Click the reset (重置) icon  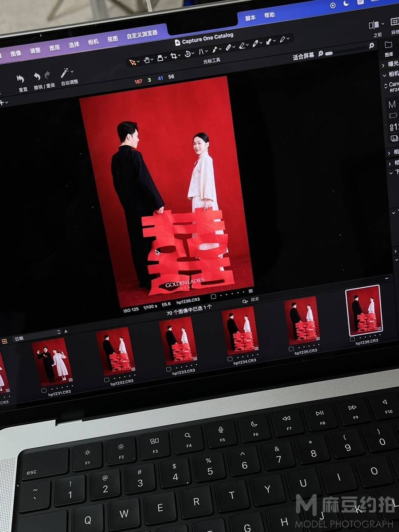[20, 79]
